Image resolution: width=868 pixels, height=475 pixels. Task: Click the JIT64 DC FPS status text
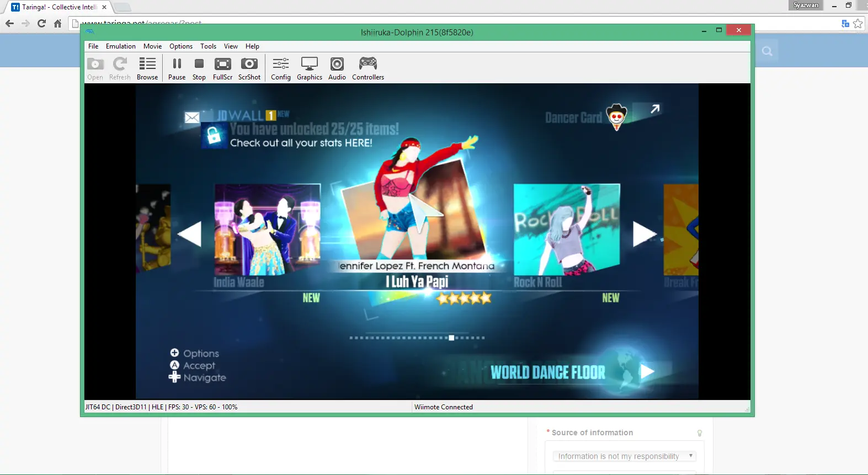tap(161, 407)
